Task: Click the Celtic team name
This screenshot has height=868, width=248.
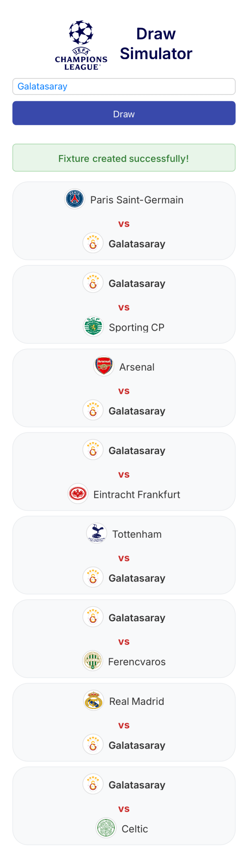Action: [135, 829]
